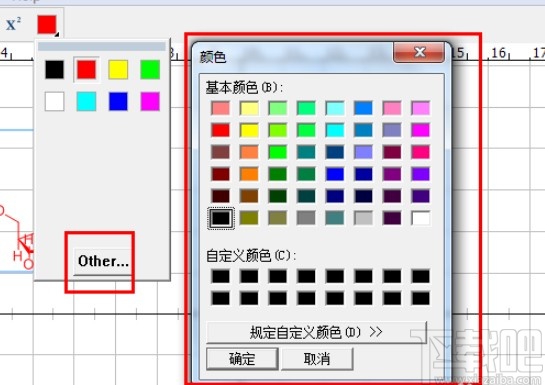The image size is (545, 385).
Task: Select the periwinkle lavender-blue swatch in 基本颜色
Action: coord(364,152)
